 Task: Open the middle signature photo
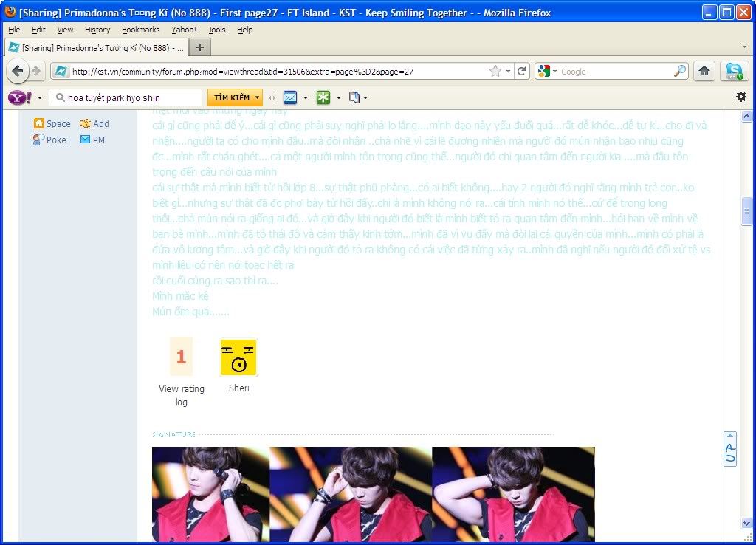pyautogui.click(x=351, y=494)
